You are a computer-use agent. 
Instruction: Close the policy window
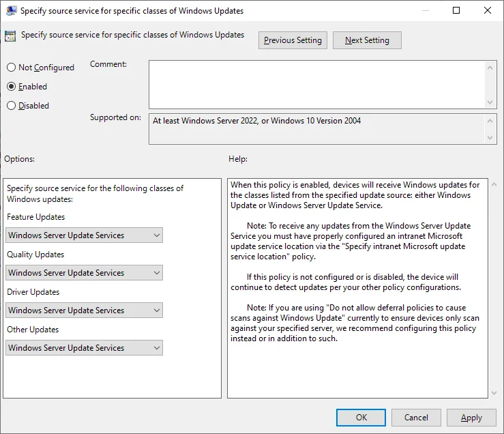[x=488, y=10]
